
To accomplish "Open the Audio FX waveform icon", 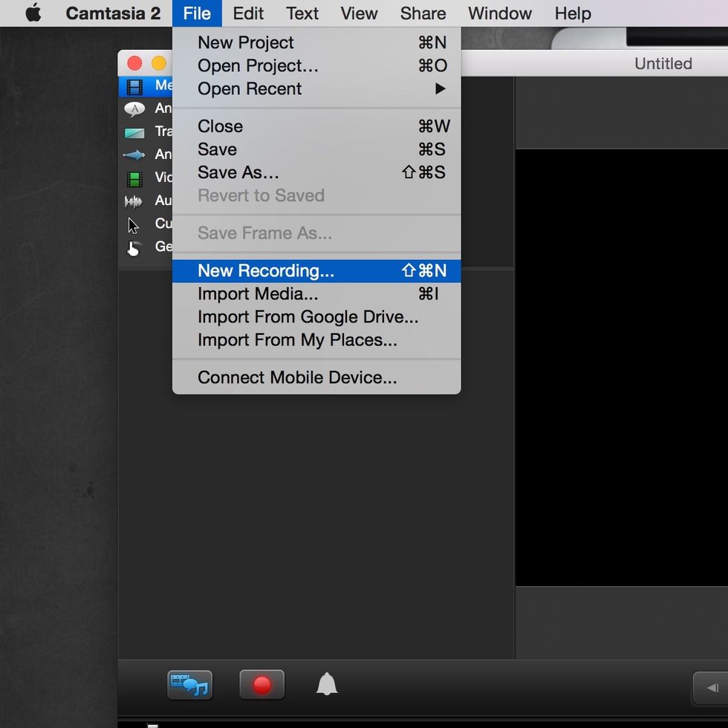I will coord(134,201).
